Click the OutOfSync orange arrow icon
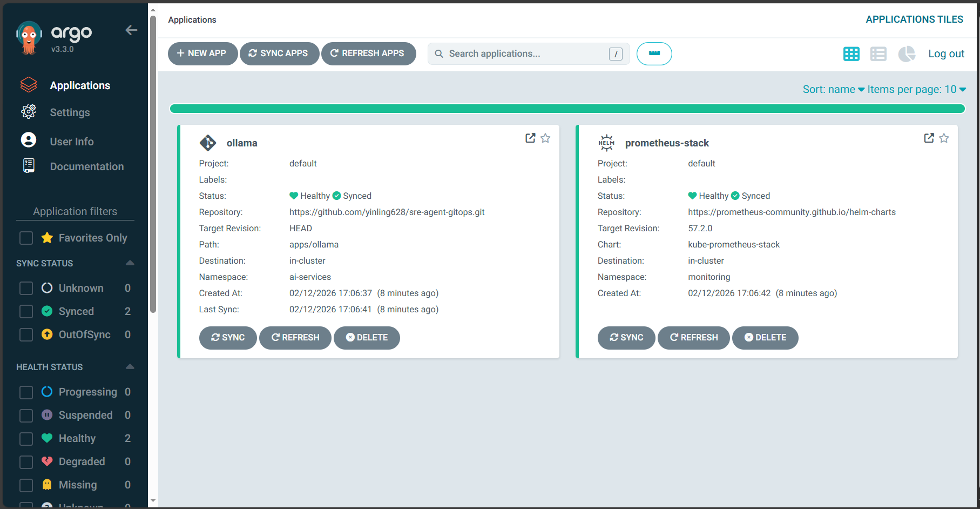The image size is (980, 509). 47,334
